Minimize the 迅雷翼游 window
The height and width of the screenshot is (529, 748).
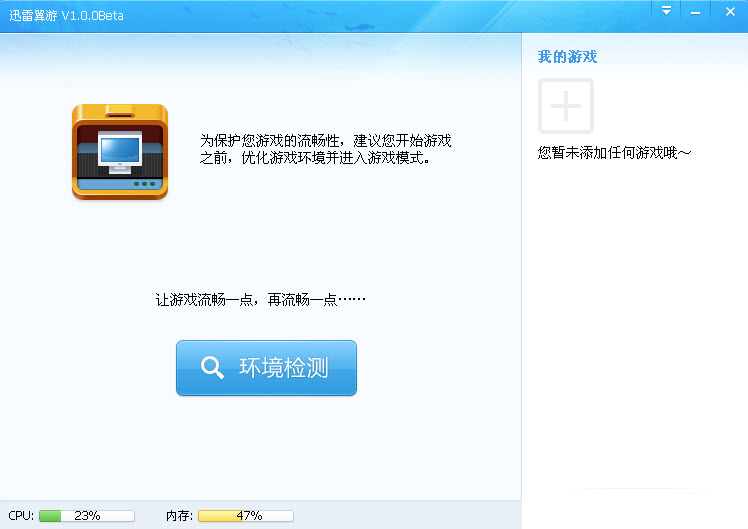pos(696,12)
